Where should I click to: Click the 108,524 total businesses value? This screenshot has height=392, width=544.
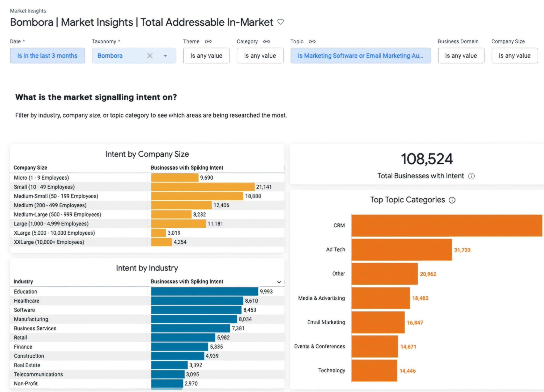(427, 159)
